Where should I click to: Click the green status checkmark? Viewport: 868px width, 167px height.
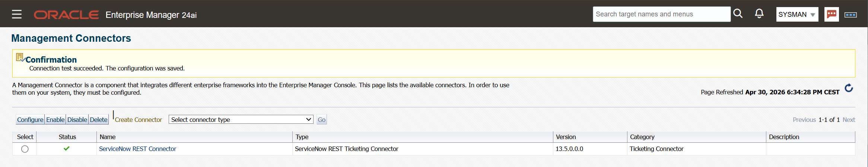[x=67, y=148]
